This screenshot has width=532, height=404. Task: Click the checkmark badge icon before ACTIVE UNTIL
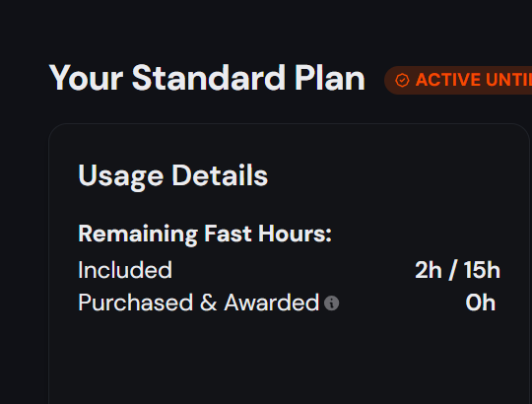tap(402, 81)
